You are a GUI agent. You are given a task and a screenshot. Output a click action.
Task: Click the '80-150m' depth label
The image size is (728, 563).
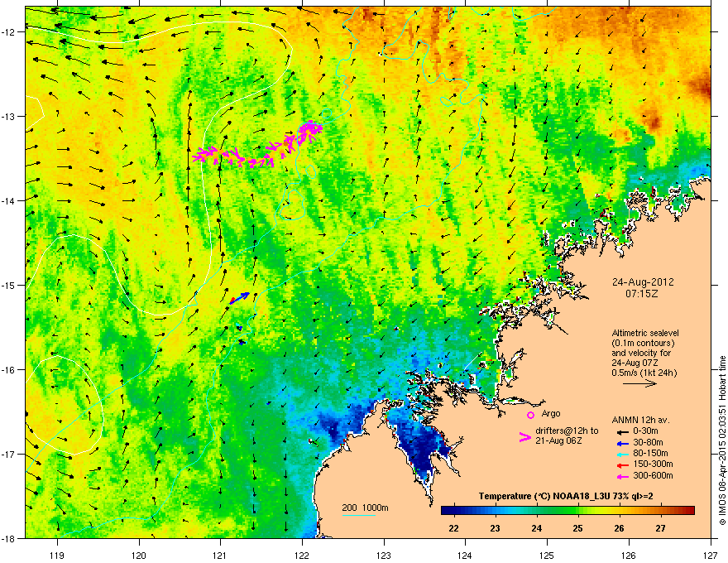[x=650, y=454]
